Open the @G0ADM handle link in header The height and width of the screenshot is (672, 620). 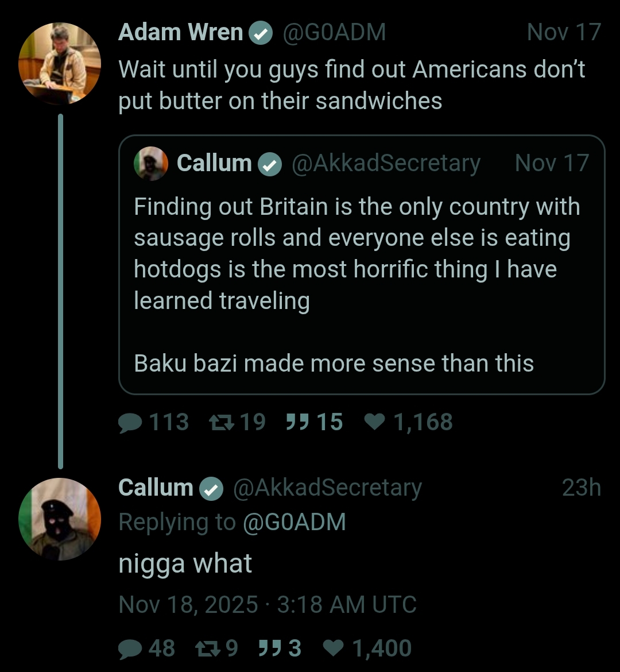pyautogui.click(x=334, y=32)
